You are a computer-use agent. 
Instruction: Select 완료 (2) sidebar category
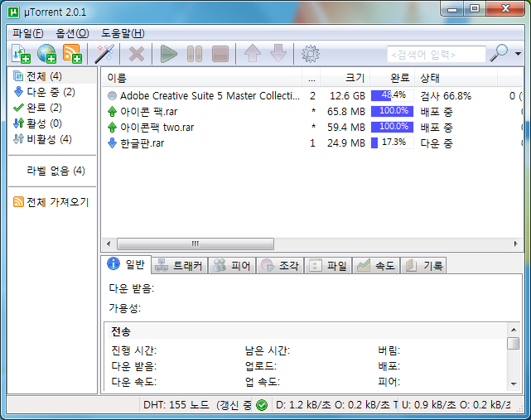(37, 108)
